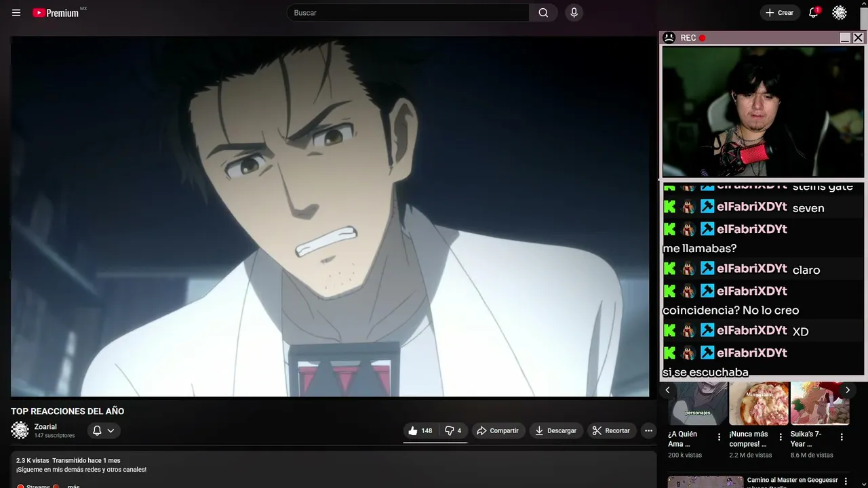Viewport: 868px width, 488px height.
Task: Open options menu for '¿A Quién Ama' video
Action: (x=719, y=437)
